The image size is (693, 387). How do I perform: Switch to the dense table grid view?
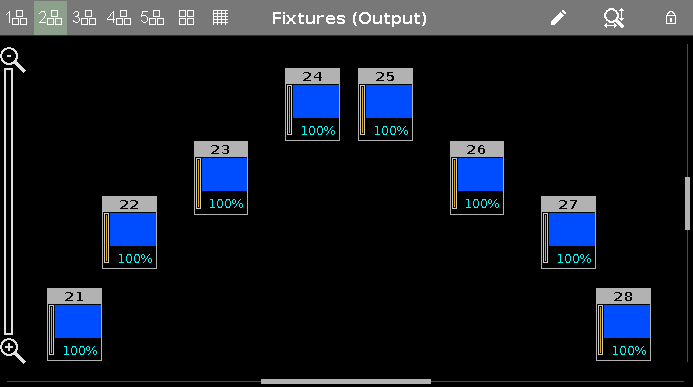coord(220,18)
